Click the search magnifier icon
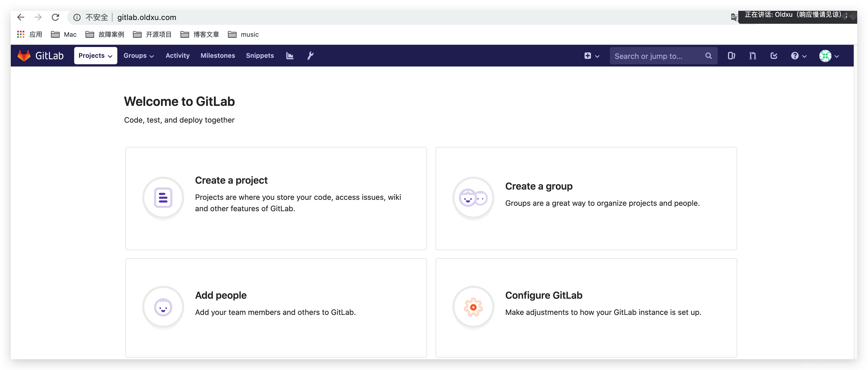 tap(708, 56)
